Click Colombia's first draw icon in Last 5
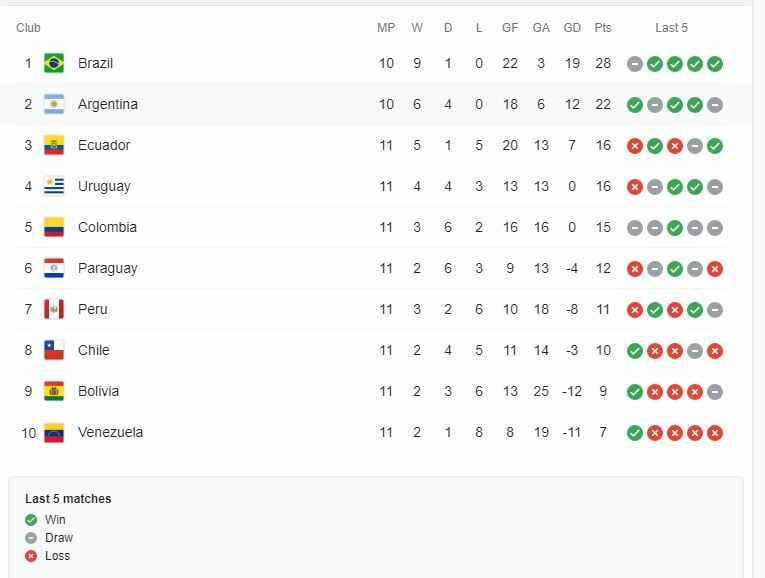765x578 pixels. 634,228
